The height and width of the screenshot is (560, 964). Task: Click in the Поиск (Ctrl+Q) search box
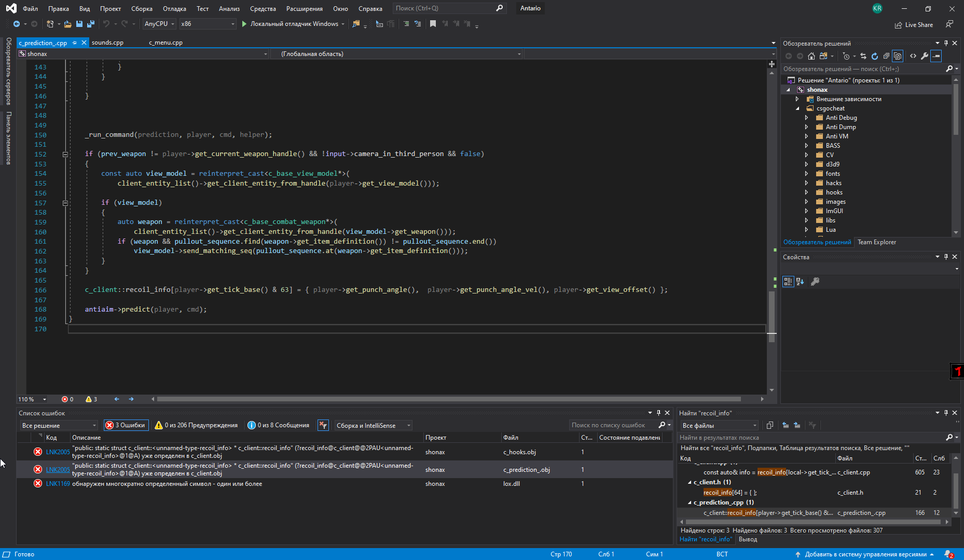point(449,8)
